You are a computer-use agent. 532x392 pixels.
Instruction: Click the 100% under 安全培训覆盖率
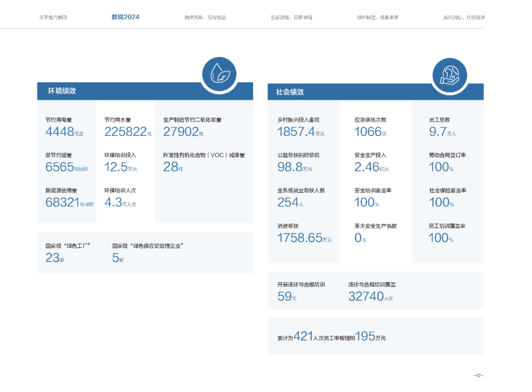click(x=366, y=202)
